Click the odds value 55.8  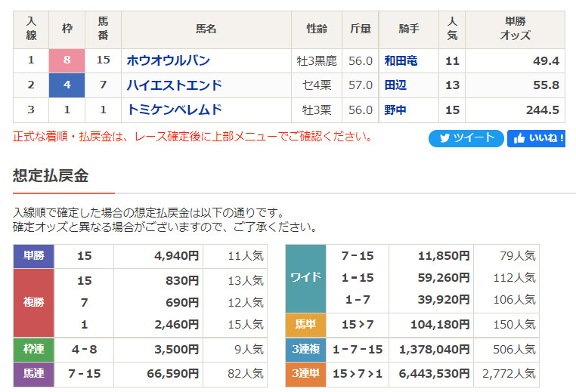click(546, 85)
